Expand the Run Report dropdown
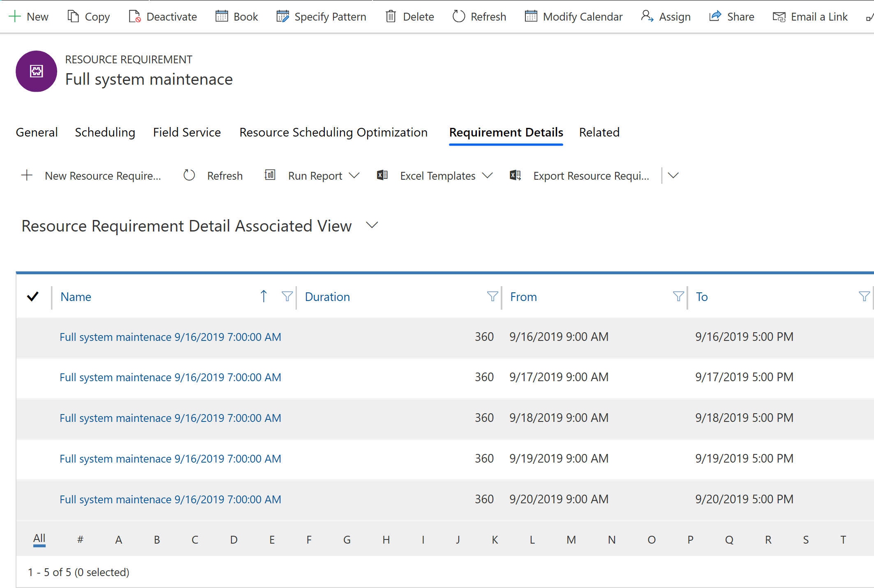874x588 pixels. tap(355, 175)
